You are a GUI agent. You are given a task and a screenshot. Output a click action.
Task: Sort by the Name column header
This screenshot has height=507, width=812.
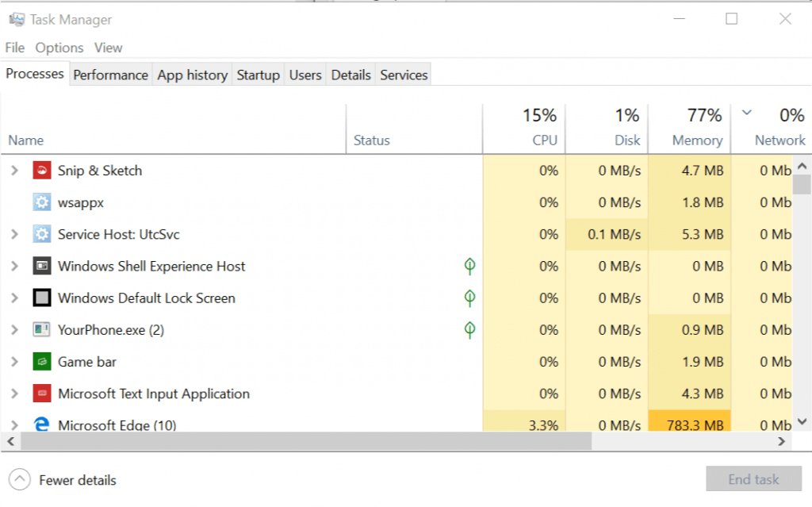point(174,129)
